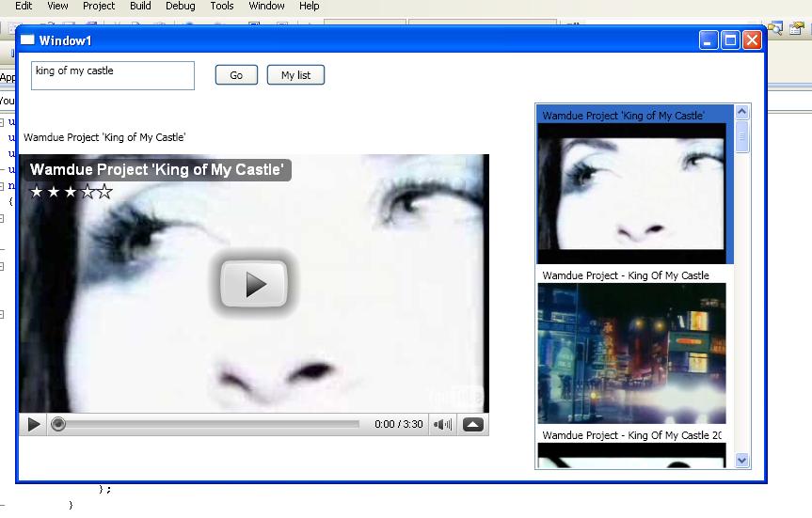
Task: Click the video title overlay 'Wamdue Project'
Action: pos(156,170)
